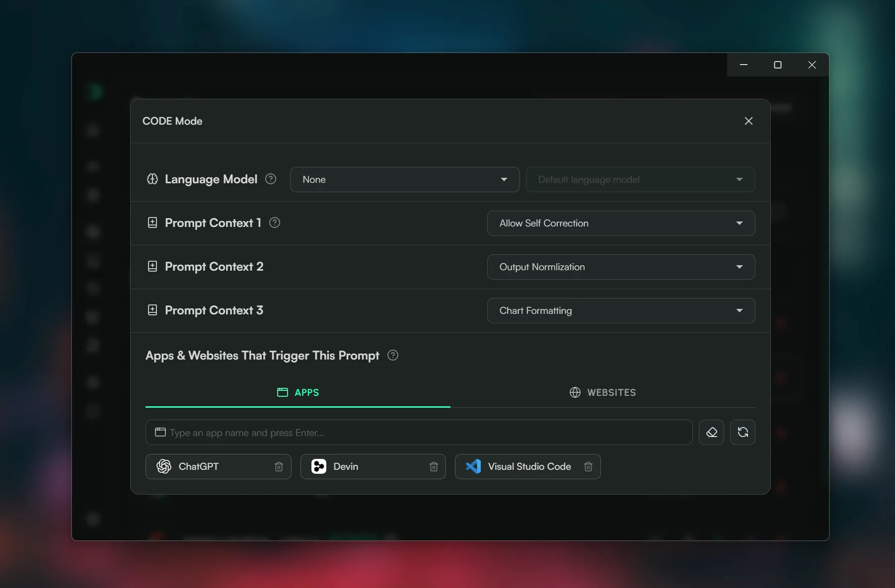Click the Prompt Context 1 document icon

[x=152, y=222]
